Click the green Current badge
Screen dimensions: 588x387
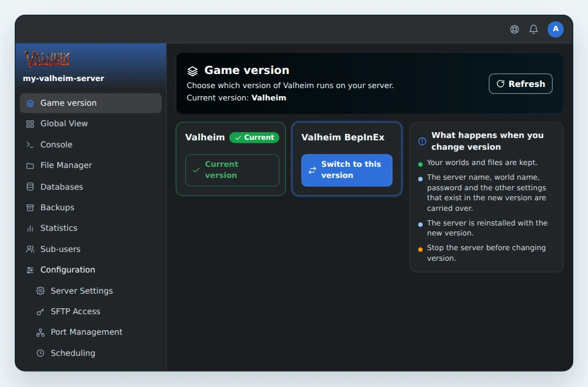point(254,137)
